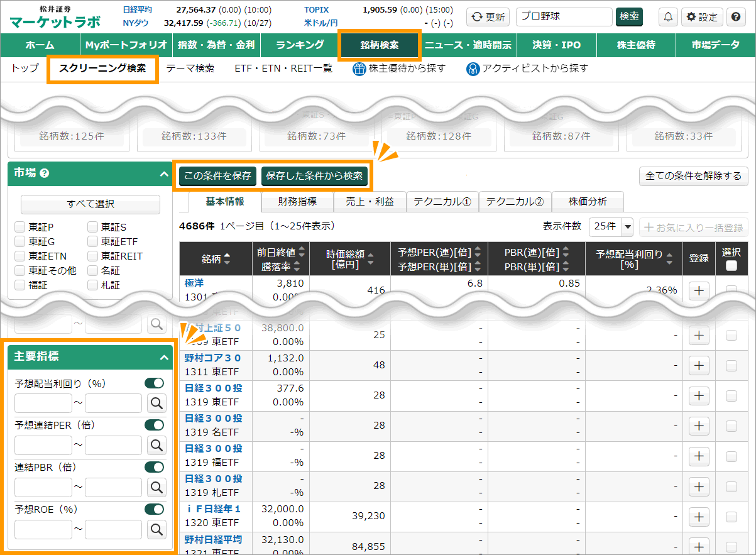Switch to the 財務指標 tab
The width and height of the screenshot is (756, 555).
298,202
